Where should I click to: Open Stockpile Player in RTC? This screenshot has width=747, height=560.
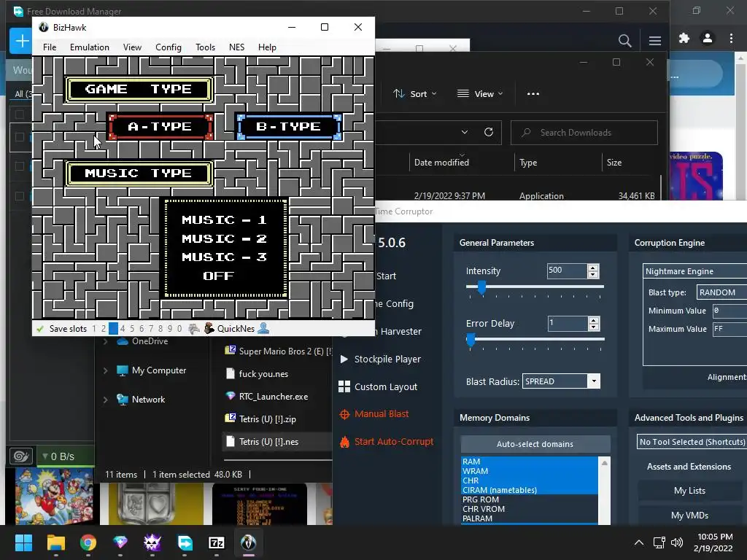tap(380, 359)
